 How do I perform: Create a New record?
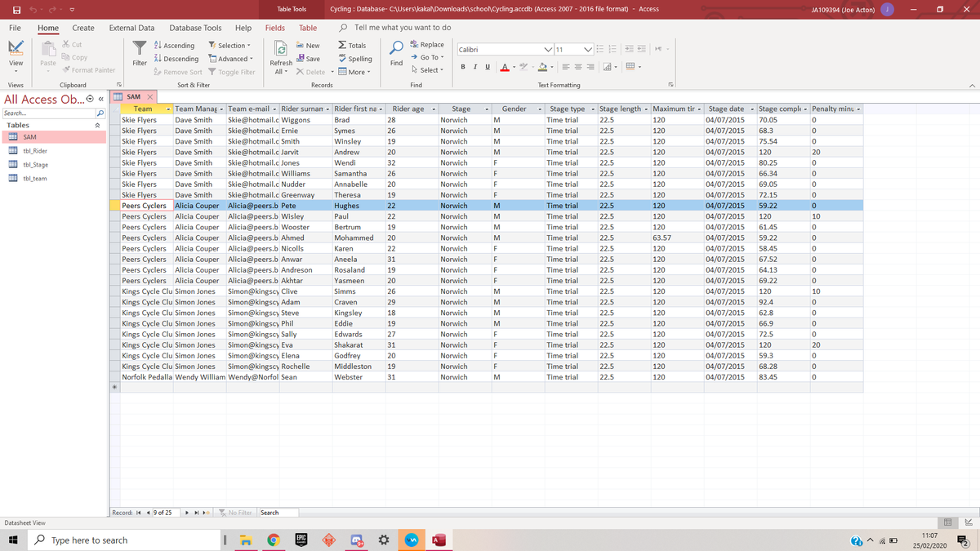coord(308,46)
